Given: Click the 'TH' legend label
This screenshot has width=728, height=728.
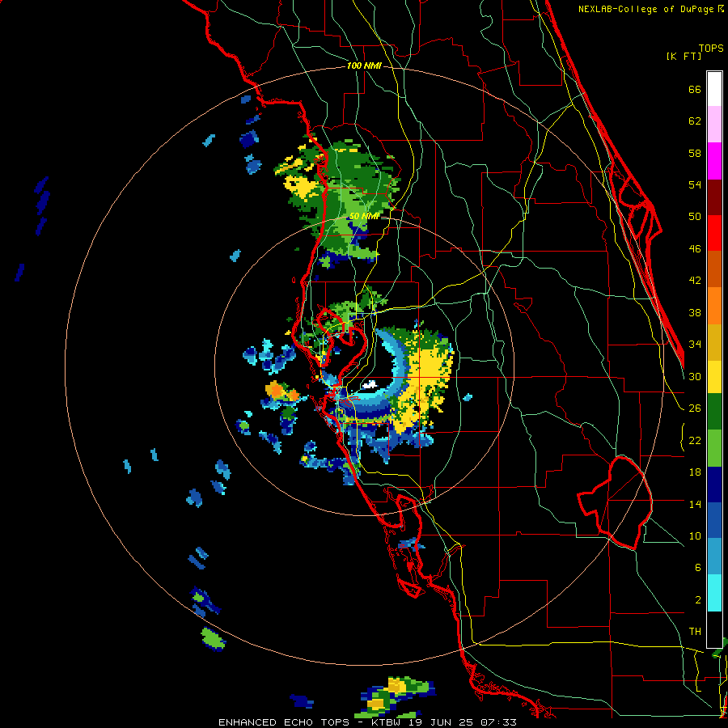Looking at the screenshot, I should pos(695,632).
